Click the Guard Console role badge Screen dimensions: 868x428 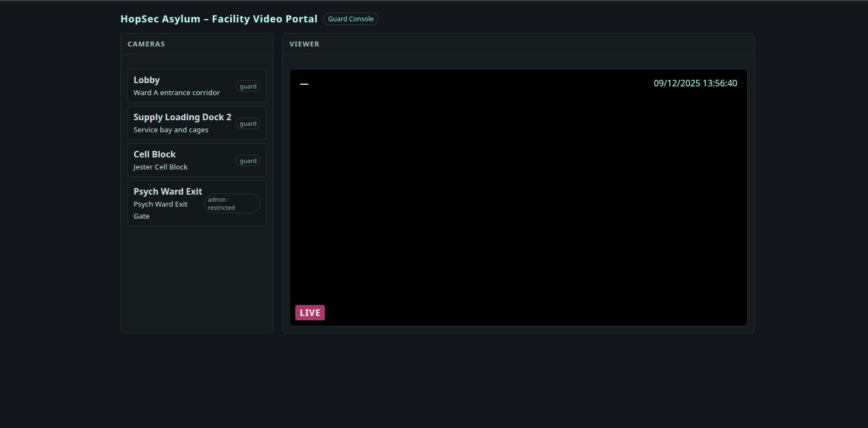(351, 19)
